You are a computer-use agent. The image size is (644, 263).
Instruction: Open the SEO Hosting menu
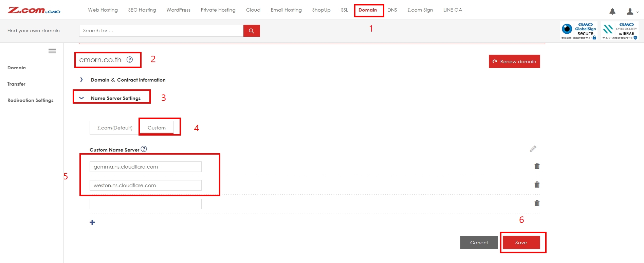pyautogui.click(x=142, y=10)
